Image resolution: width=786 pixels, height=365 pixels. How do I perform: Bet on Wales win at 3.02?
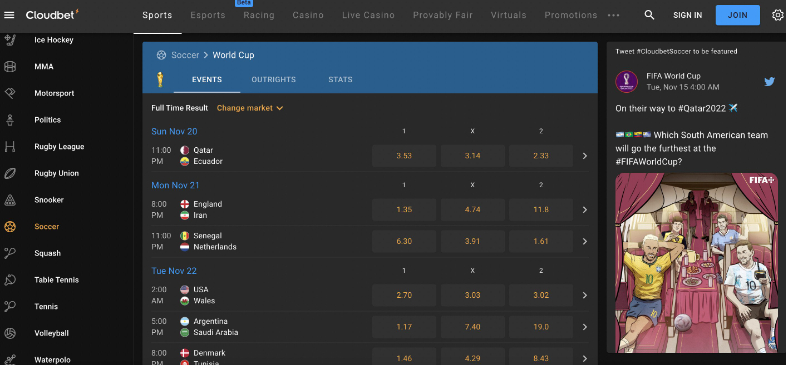(541, 295)
